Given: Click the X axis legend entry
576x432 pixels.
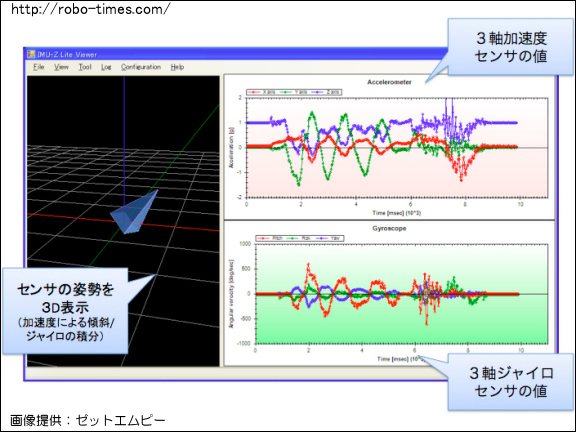Looking at the screenshot, I should click(262, 92).
